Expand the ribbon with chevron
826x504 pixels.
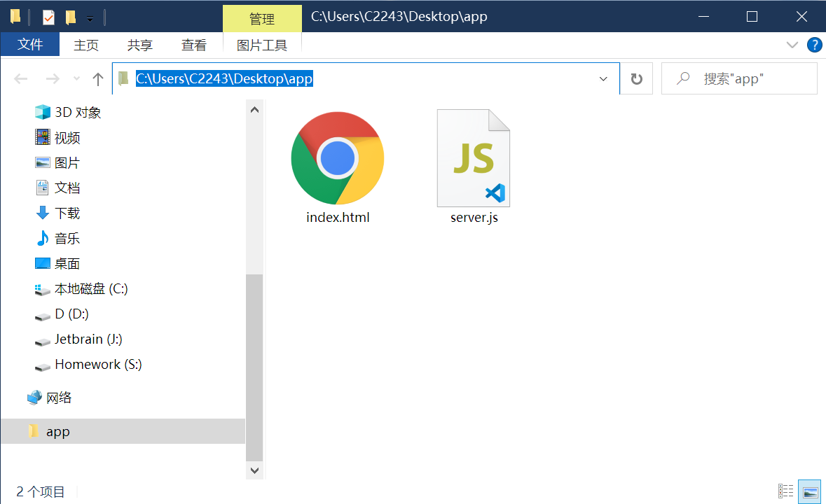[792, 45]
